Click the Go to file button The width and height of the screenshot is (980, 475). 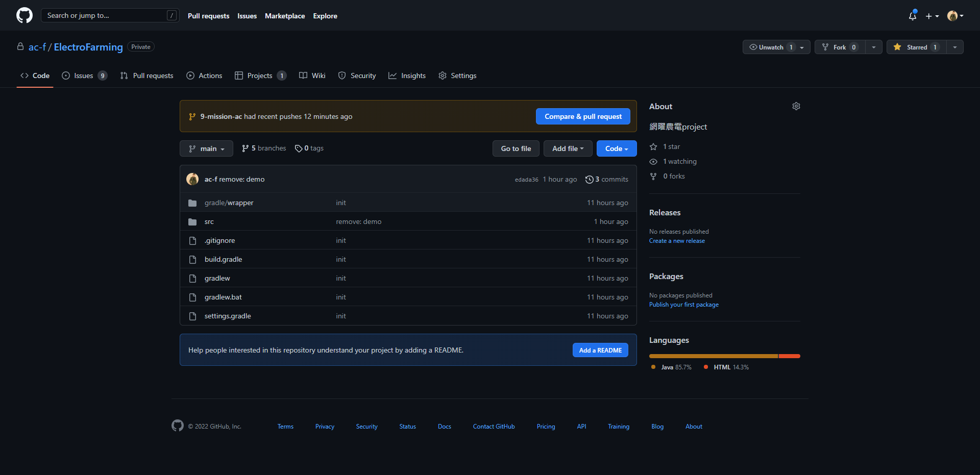(516, 148)
